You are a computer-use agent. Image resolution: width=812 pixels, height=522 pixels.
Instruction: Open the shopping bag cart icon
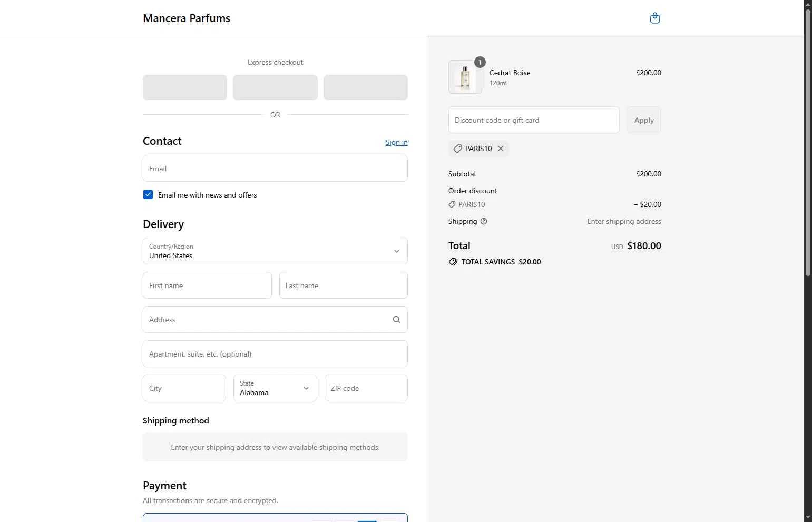655,18
